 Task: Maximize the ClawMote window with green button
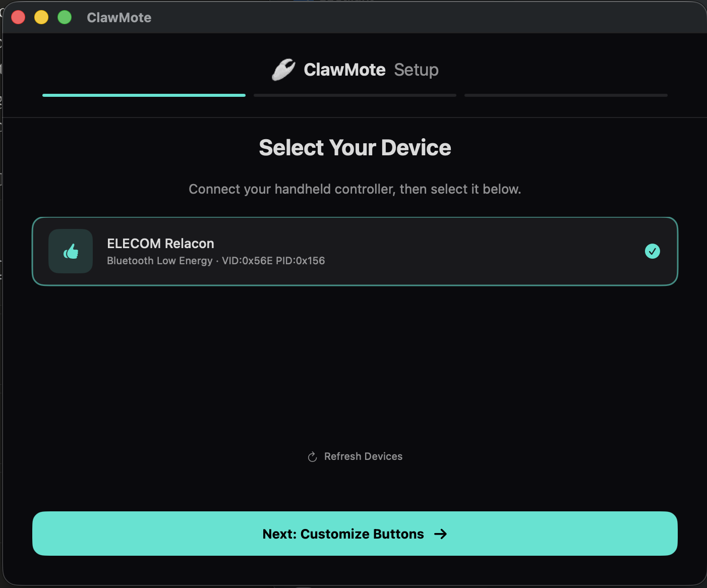(x=65, y=17)
